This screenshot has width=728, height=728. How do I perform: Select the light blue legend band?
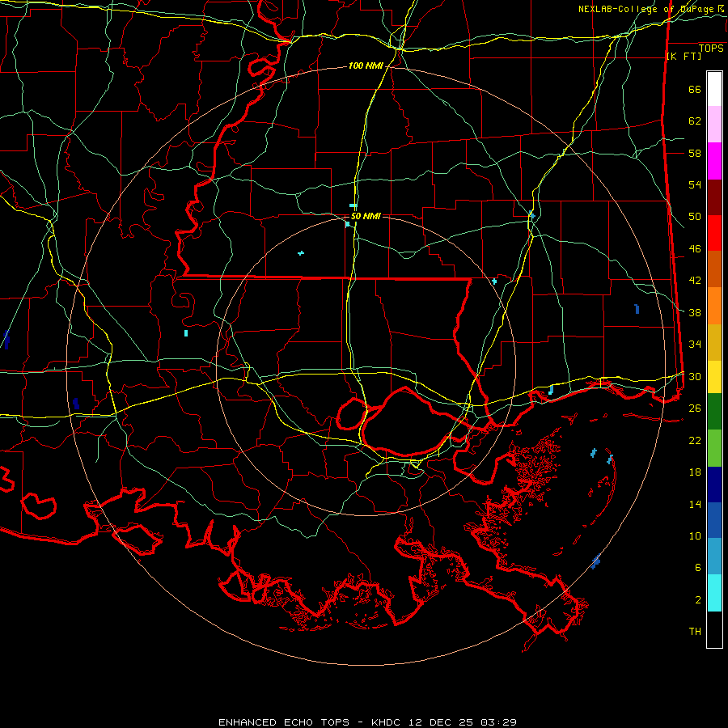coord(714,557)
